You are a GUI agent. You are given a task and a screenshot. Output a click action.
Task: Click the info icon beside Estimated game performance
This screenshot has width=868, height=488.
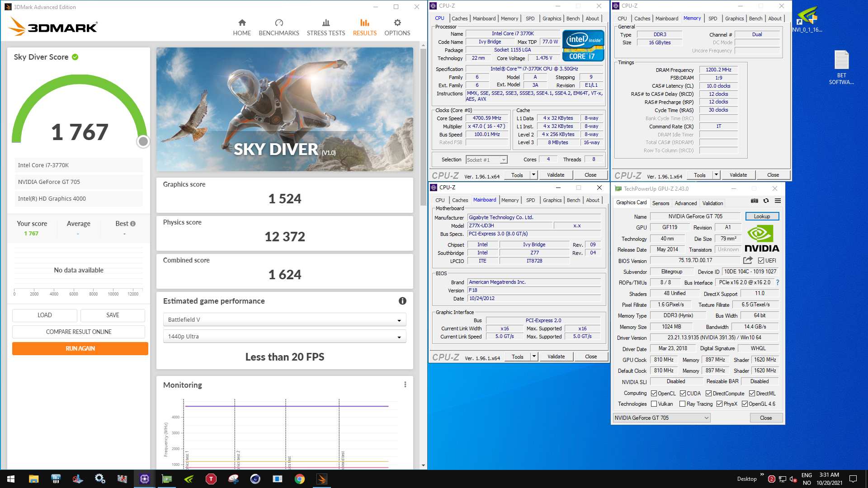tap(402, 301)
